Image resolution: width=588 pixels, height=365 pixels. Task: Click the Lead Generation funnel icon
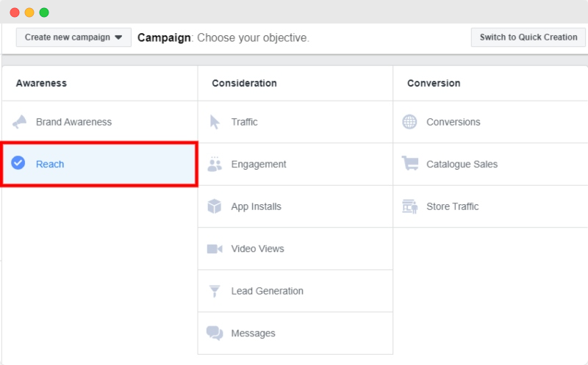[x=215, y=291]
